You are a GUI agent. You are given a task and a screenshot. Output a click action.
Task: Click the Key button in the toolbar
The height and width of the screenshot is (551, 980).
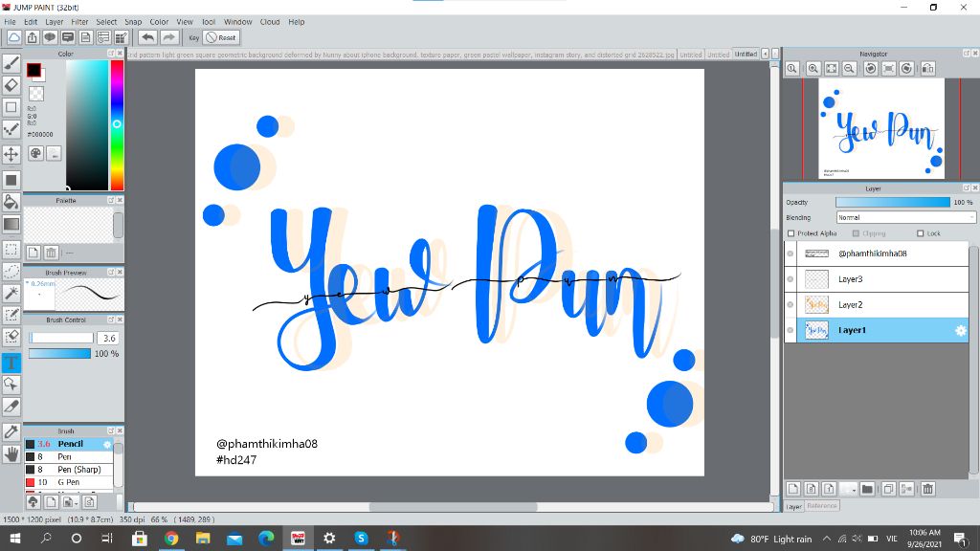(193, 37)
